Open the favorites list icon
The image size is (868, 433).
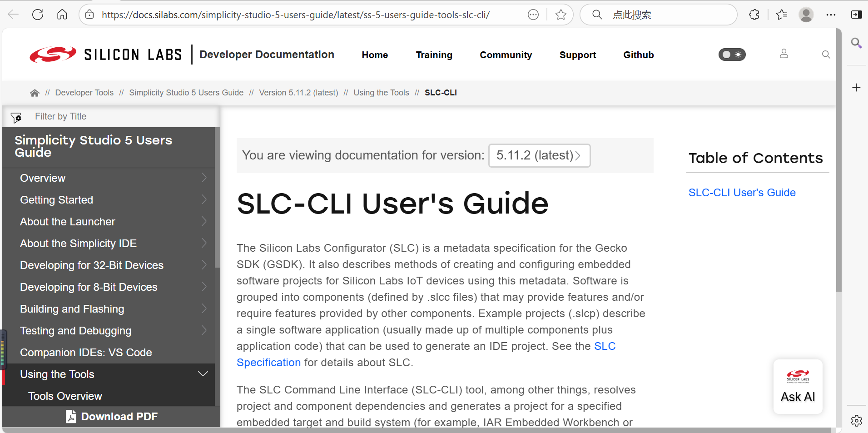[x=782, y=15]
